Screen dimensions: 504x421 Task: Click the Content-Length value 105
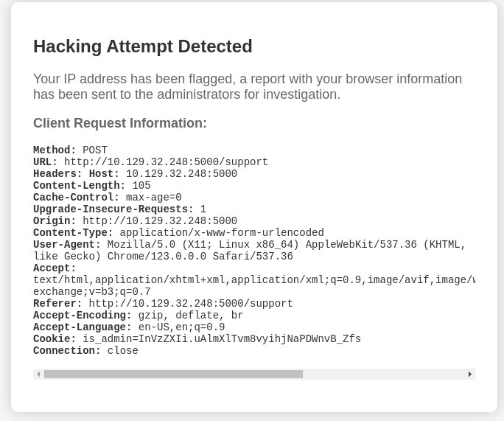pos(141,186)
